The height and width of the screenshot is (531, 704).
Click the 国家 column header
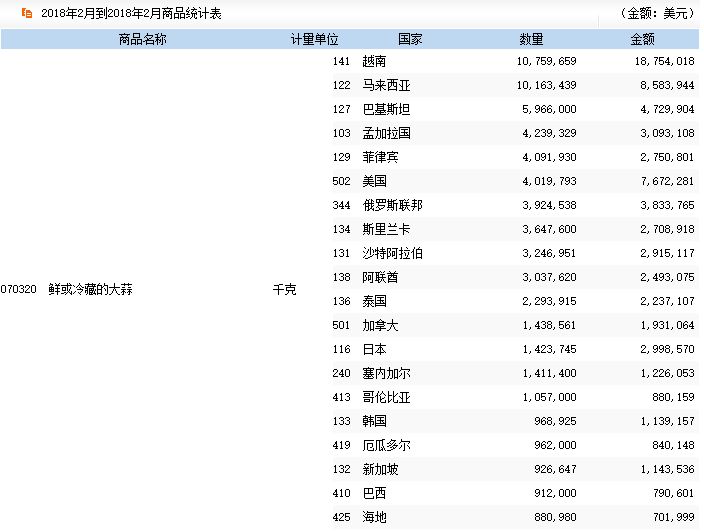pos(410,39)
